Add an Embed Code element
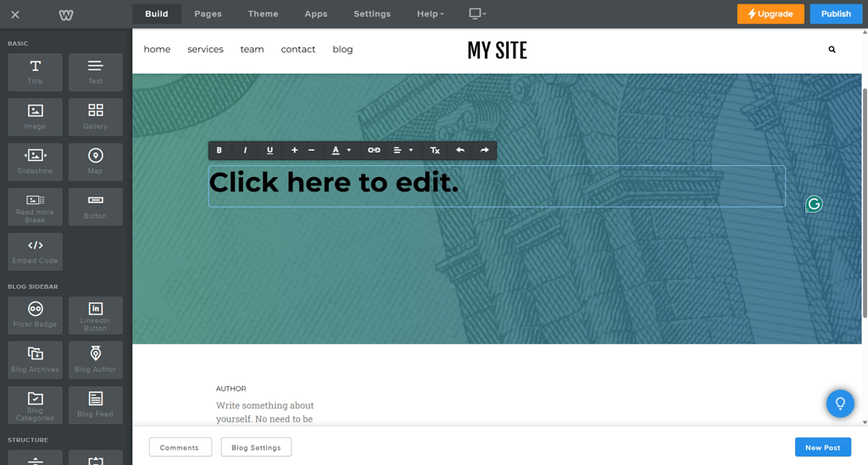 35,252
